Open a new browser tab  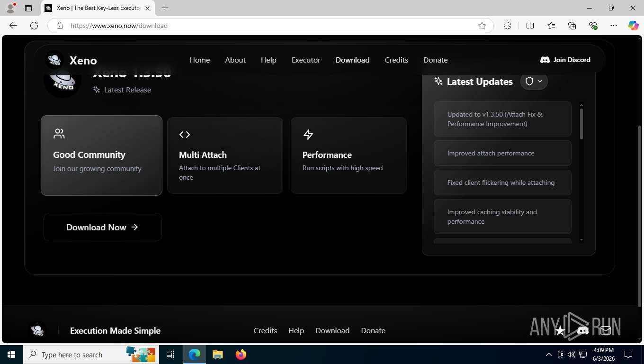(x=165, y=8)
